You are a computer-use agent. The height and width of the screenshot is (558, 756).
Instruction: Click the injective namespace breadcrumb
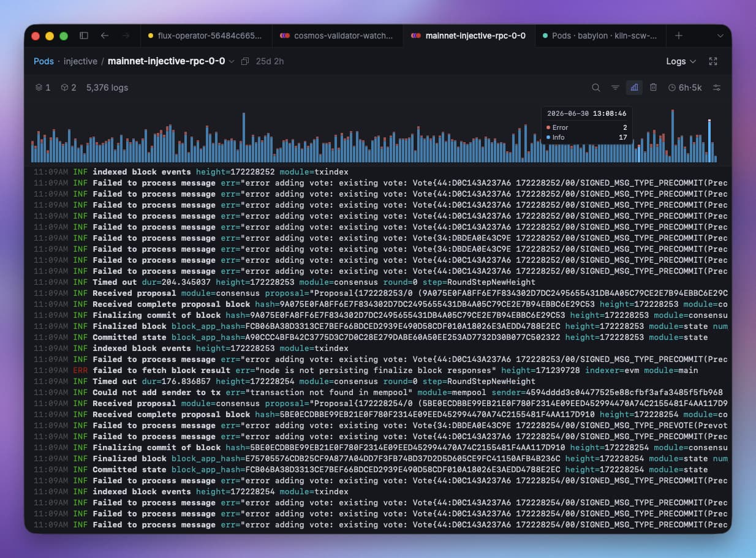pyautogui.click(x=80, y=61)
